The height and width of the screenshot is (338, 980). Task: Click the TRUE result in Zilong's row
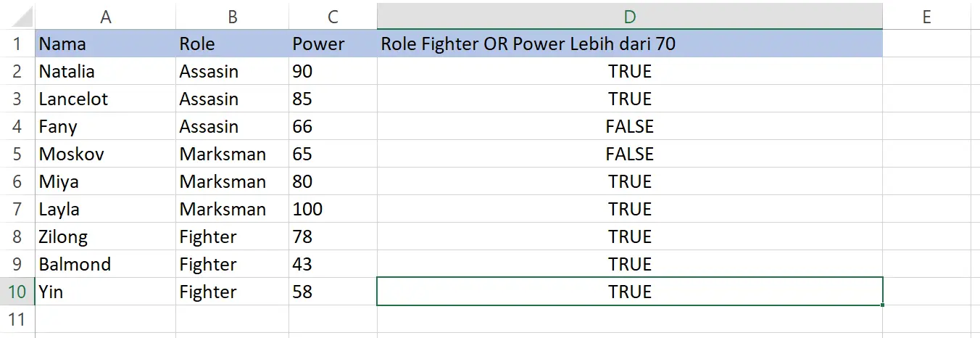[630, 236]
